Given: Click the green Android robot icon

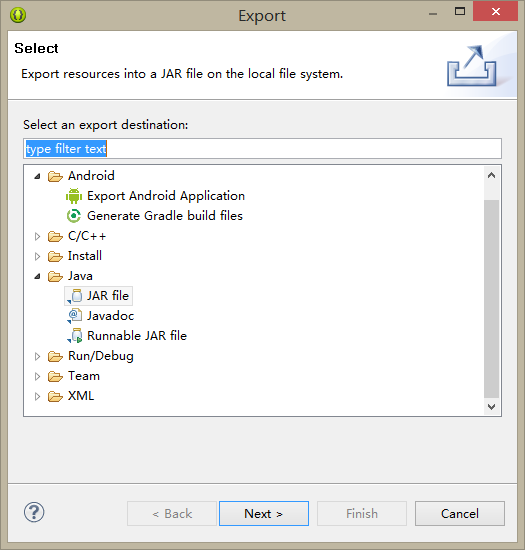Looking at the screenshot, I should point(74,196).
